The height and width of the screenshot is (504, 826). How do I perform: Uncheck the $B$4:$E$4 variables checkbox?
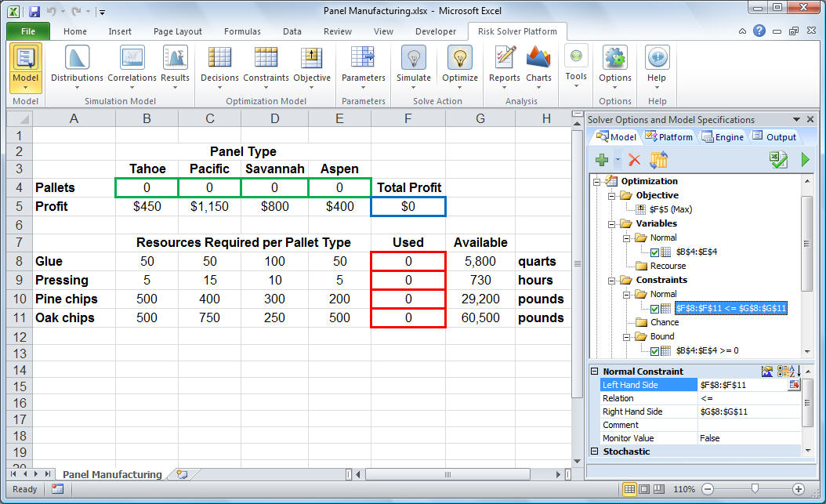655,252
